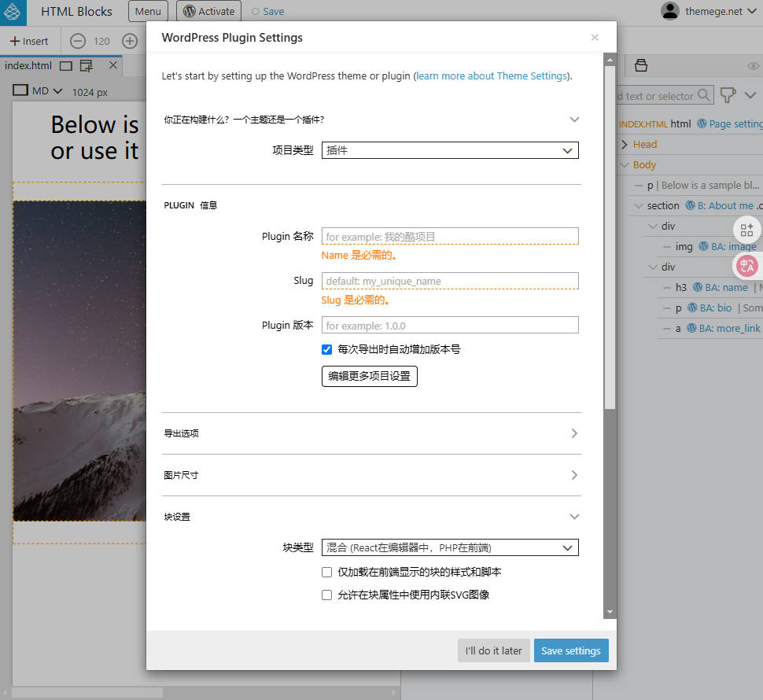Click the dialog scrollbar up arrow
The height and width of the screenshot is (700, 763).
click(x=610, y=60)
